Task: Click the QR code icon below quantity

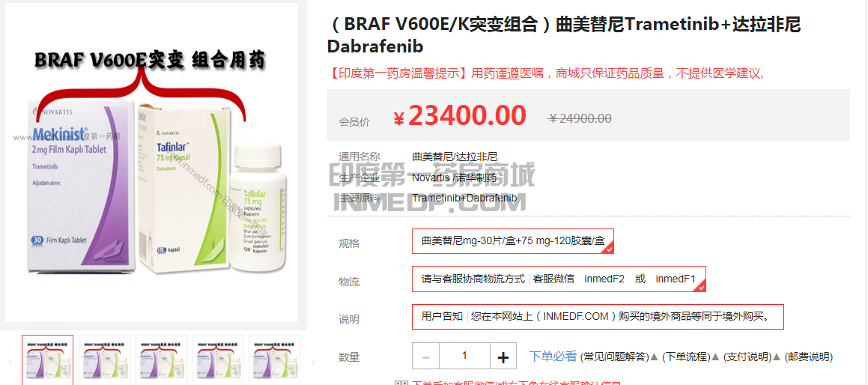Action: coord(401,383)
